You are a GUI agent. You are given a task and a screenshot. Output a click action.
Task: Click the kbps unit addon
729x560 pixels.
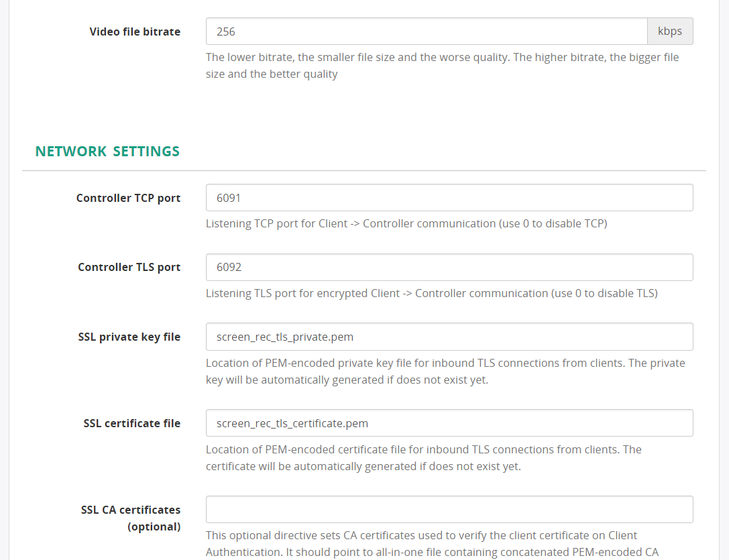click(669, 31)
